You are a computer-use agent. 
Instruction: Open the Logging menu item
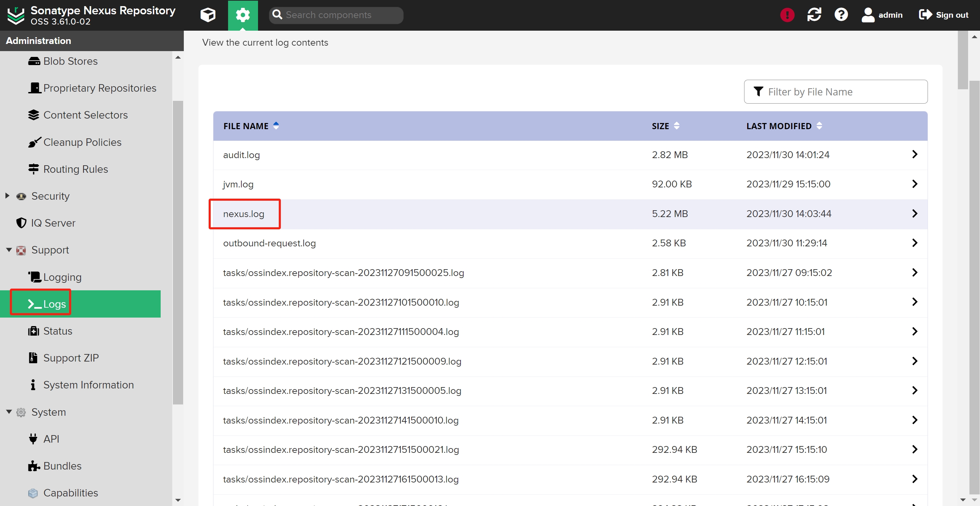pos(62,277)
